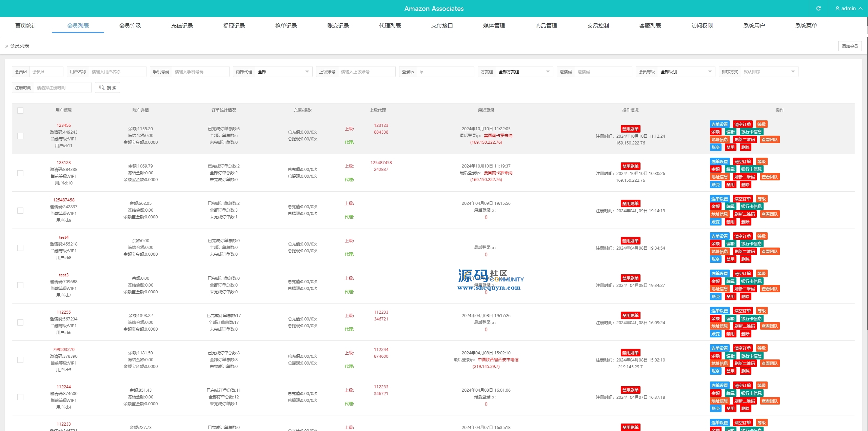The image size is (868, 431).
Task: Click 禁用刷单 for user 123123
Action: pyautogui.click(x=630, y=166)
